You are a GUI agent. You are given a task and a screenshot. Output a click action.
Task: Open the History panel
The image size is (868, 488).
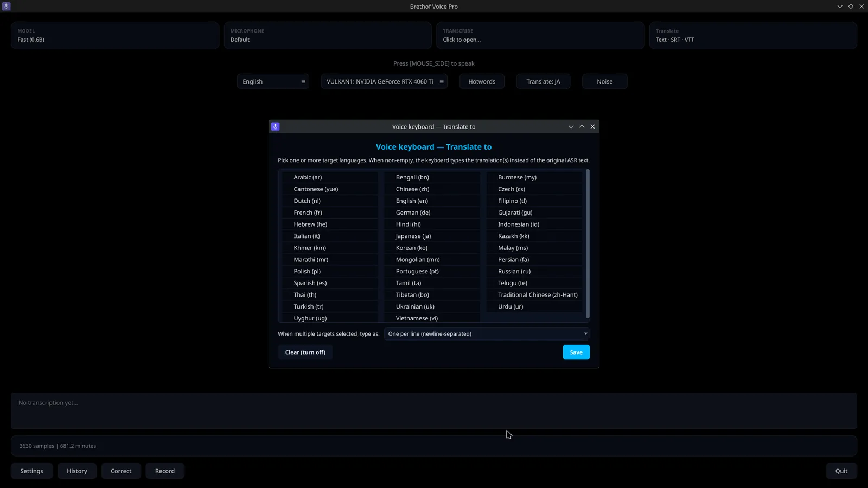click(x=77, y=471)
